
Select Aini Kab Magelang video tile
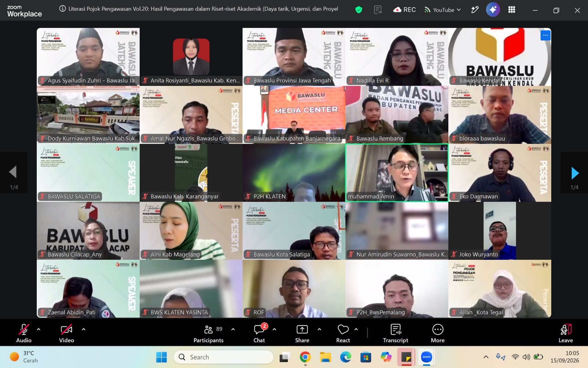coord(191,231)
